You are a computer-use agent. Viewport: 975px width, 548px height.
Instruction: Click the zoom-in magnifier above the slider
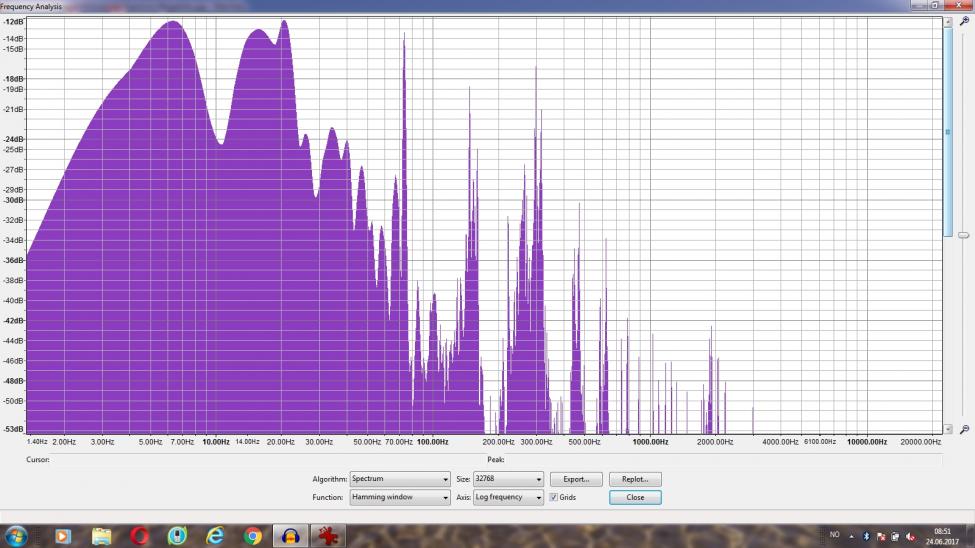pos(963,21)
